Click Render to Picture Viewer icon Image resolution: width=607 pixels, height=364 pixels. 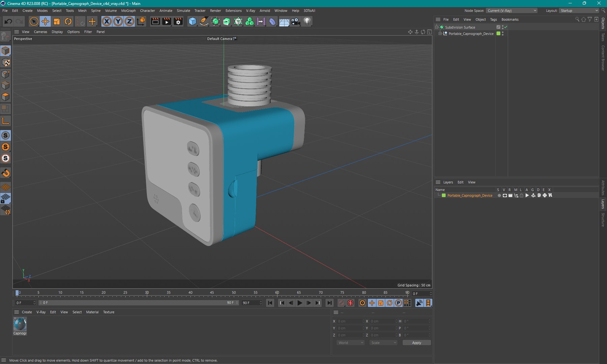pos(167,22)
